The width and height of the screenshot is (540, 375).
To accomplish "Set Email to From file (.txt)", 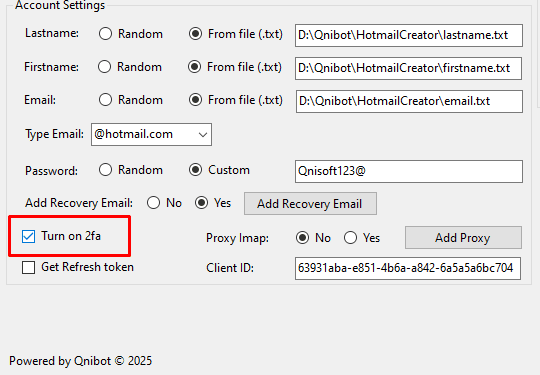I will pyautogui.click(x=236, y=100).
